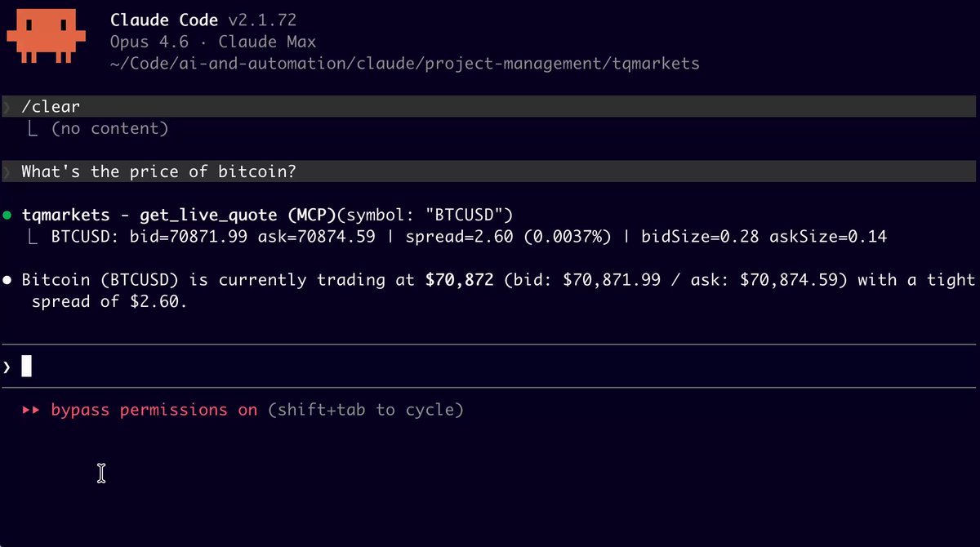
Task: Click the chevron beside /clear command
Action: tap(7, 107)
